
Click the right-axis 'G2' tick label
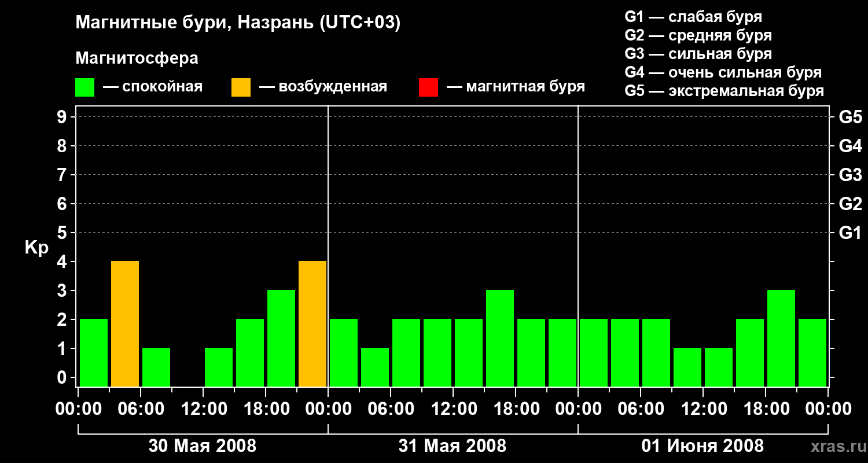pos(850,204)
